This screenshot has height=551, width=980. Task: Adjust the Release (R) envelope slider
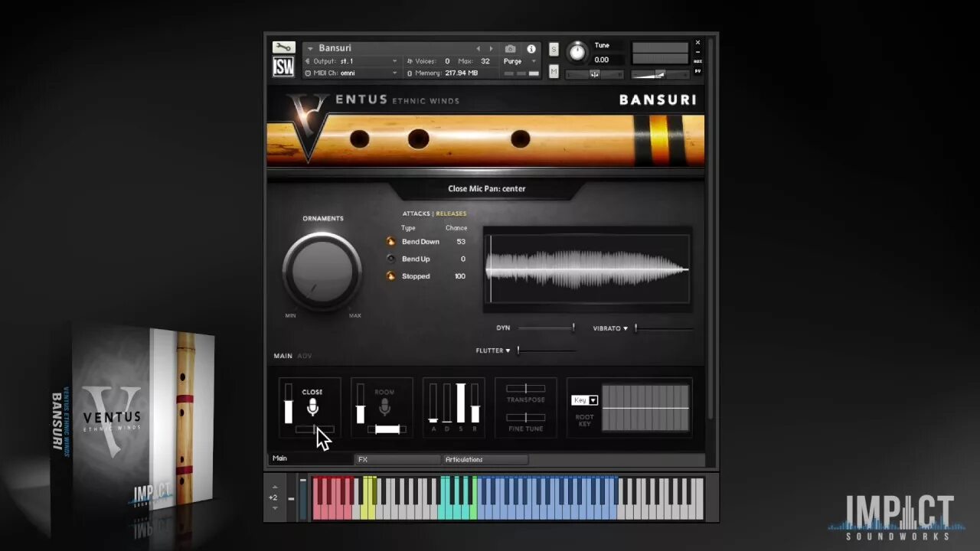pos(475,403)
